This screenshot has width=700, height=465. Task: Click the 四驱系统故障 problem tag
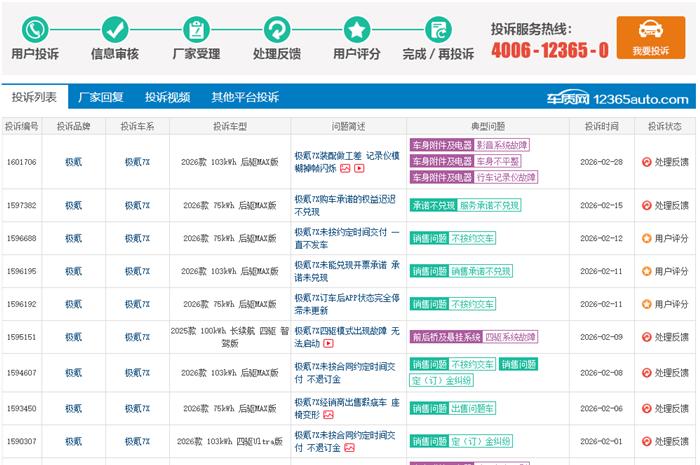click(507, 337)
